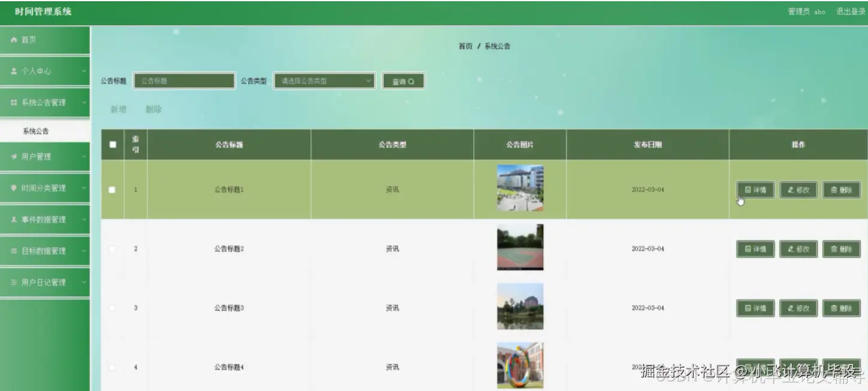The height and width of the screenshot is (391, 868).
Task: Click the magnifier icon in 查询 button
Action: (412, 82)
